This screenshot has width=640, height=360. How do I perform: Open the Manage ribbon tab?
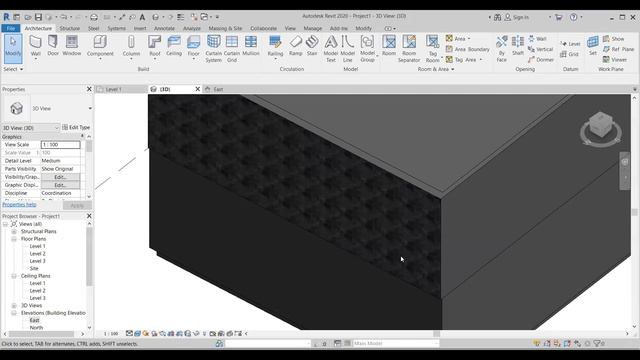[x=313, y=29]
